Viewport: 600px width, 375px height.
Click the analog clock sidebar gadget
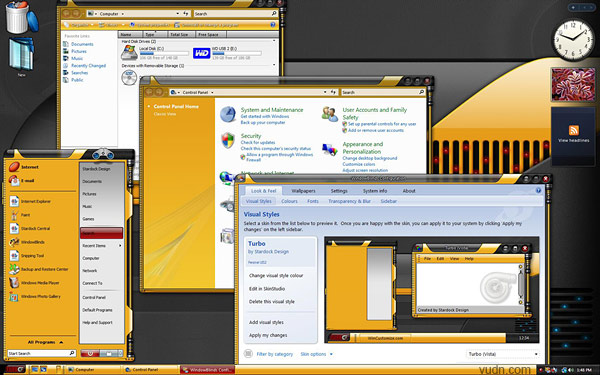click(573, 40)
